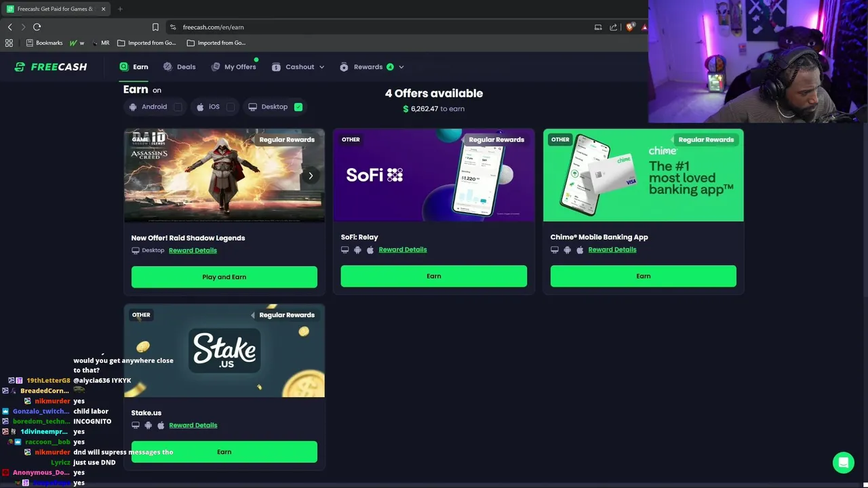
Task: Click the 'Stake.us' offer title
Action: pyautogui.click(x=146, y=413)
